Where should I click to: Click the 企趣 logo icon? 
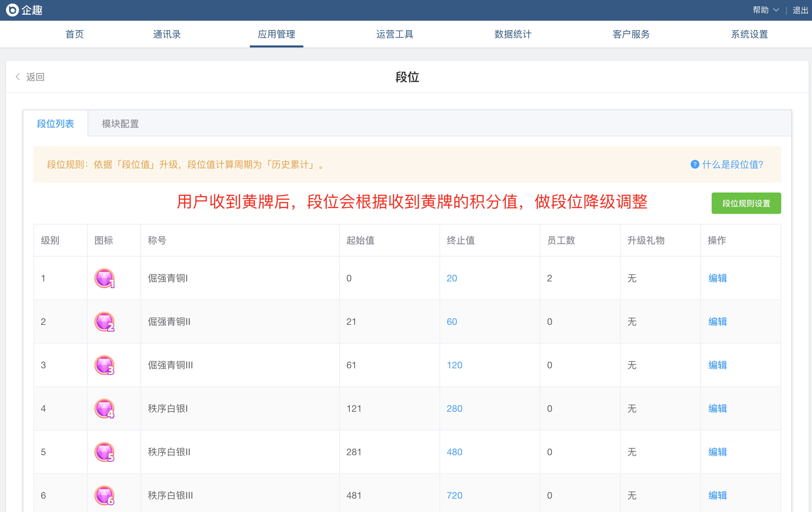pos(12,10)
